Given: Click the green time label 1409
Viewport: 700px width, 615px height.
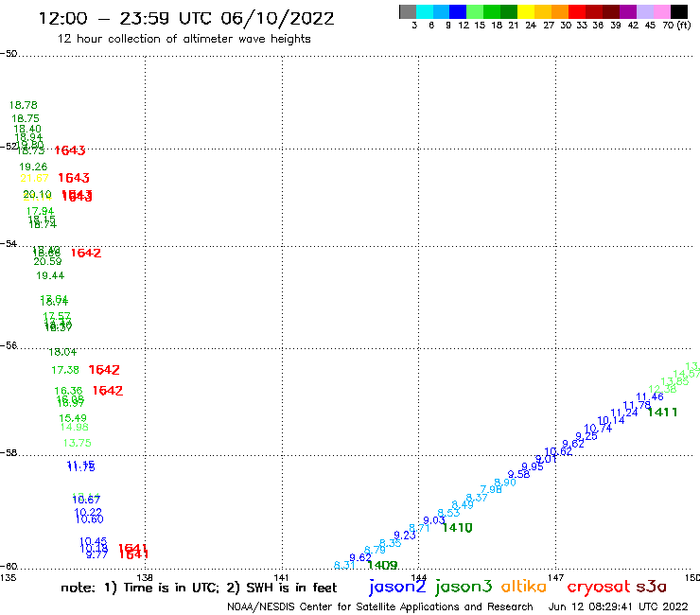Looking at the screenshot, I should point(382,566).
